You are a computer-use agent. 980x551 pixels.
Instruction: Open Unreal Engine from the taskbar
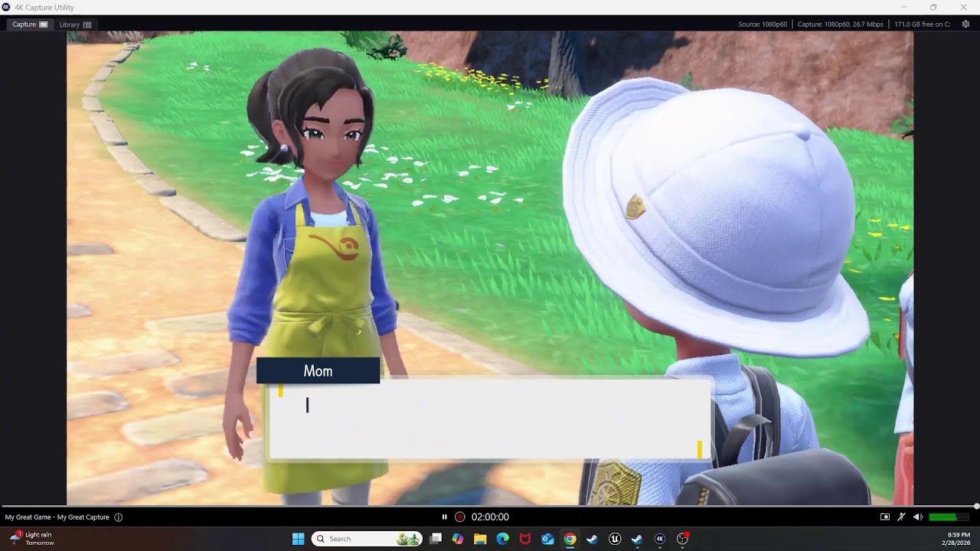[615, 539]
